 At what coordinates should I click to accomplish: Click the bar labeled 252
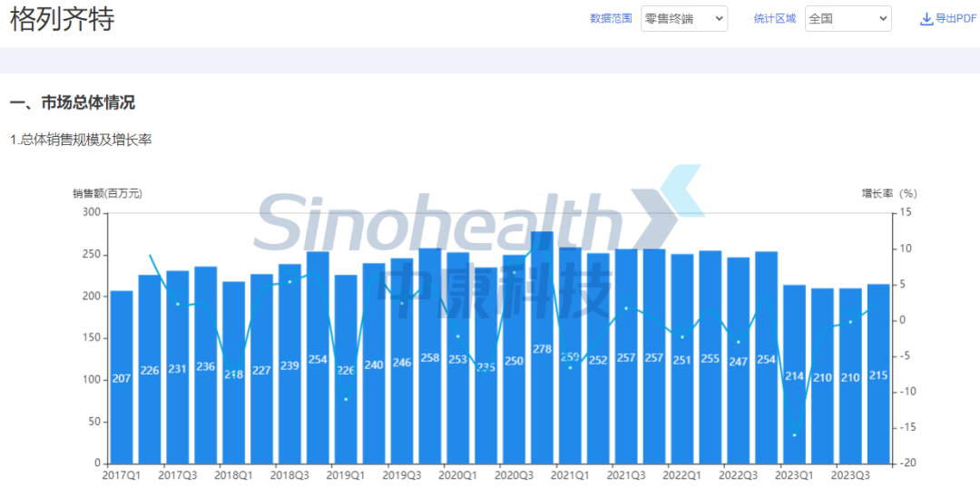[x=598, y=359]
